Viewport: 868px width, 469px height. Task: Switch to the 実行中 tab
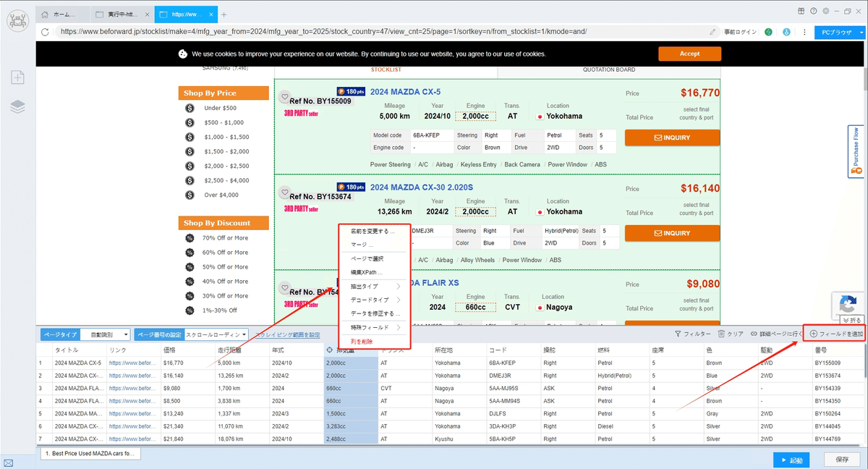[x=123, y=14]
